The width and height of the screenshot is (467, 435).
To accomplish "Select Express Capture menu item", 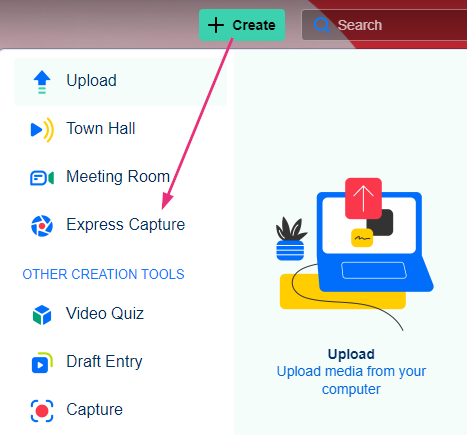I will pos(120,225).
